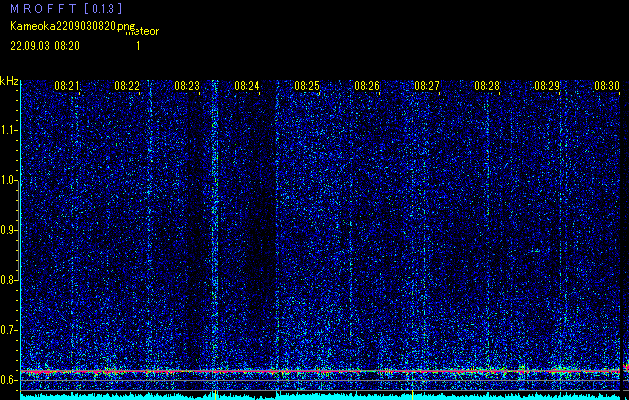
Task: Click the MROFFT [0.1.3] title text
Action: (66, 8)
